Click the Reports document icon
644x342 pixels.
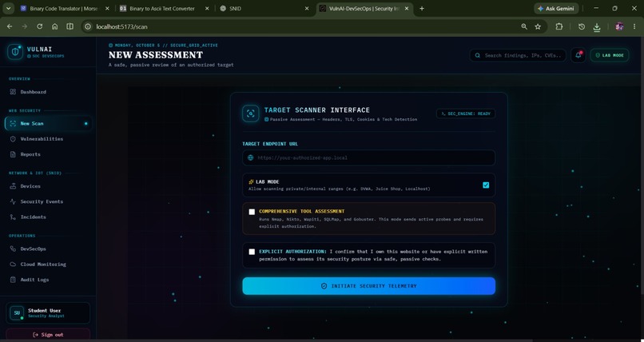(x=13, y=154)
